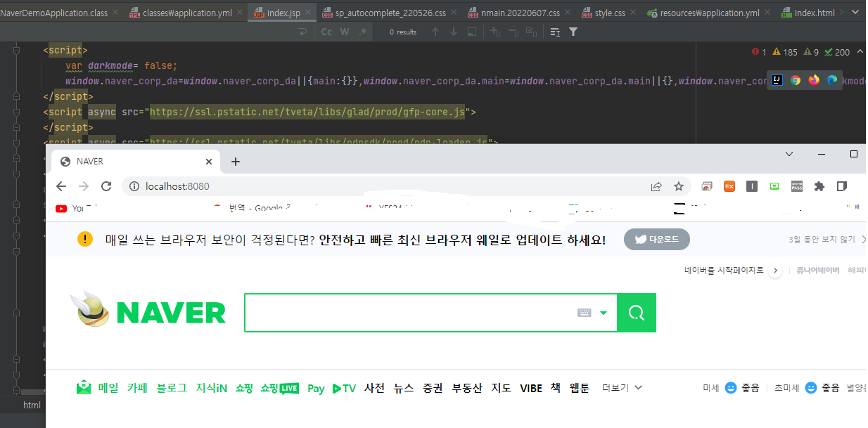Close the NAVER Chrome tab
The height and width of the screenshot is (428, 868).
point(208,162)
